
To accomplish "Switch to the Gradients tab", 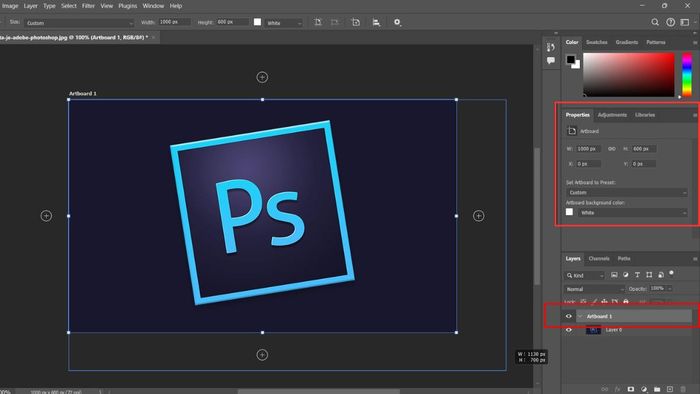I will tap(627, 42).
